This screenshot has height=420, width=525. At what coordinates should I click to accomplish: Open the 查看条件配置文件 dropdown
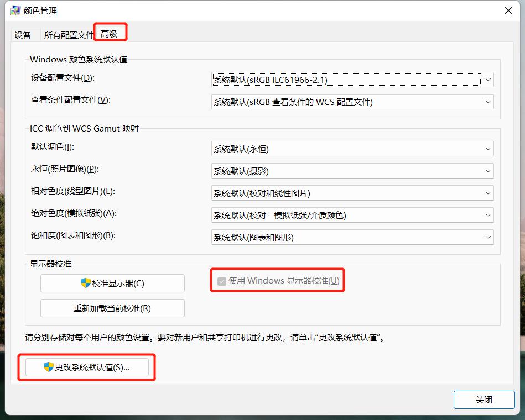[x=487, y=102]
